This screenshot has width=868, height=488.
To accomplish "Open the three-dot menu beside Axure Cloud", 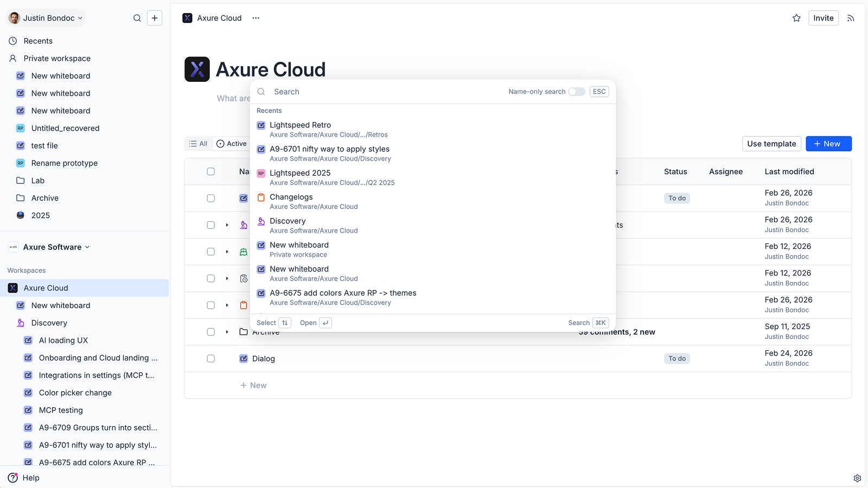I will tap(256, 18).
